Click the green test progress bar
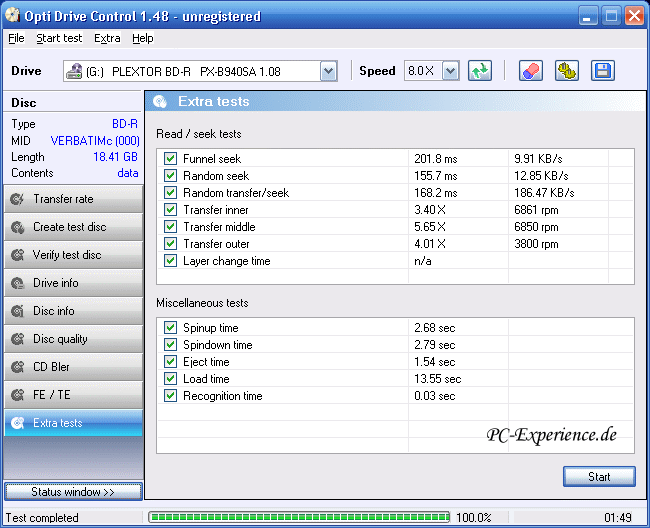 coord(298,518)
